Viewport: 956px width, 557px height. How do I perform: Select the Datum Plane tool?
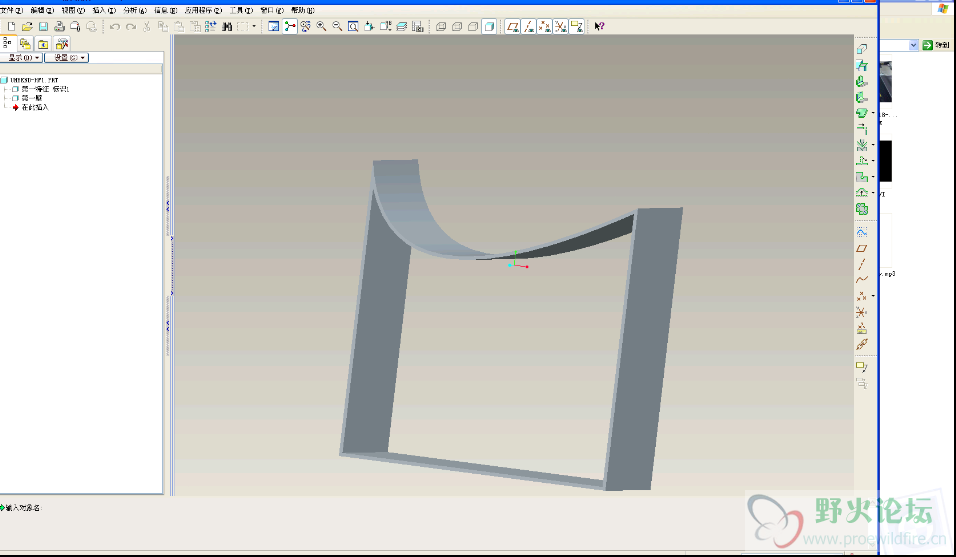coord(861,248)
